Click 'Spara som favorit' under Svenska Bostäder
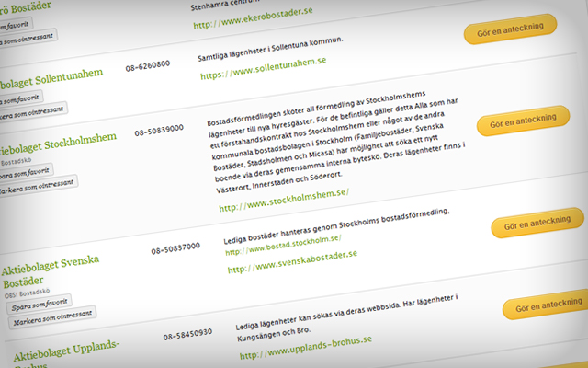The width and height of the screenshot is (588, 368). [39, 305]
